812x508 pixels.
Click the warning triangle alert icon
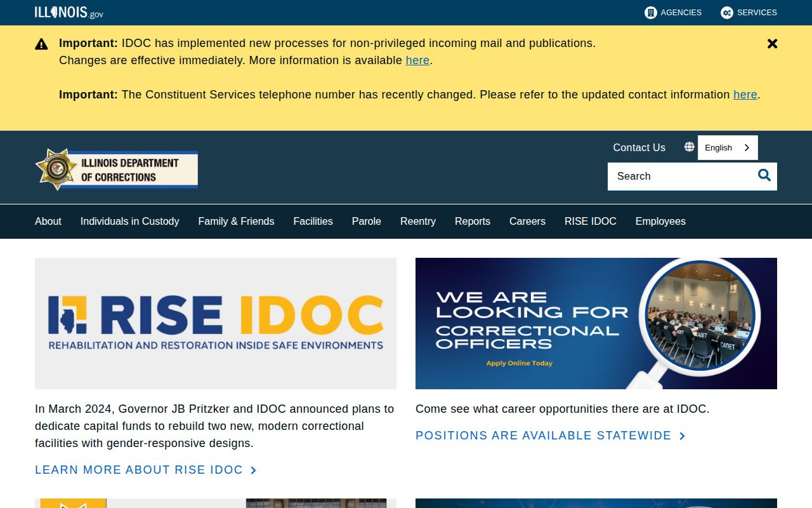(41, 44)
